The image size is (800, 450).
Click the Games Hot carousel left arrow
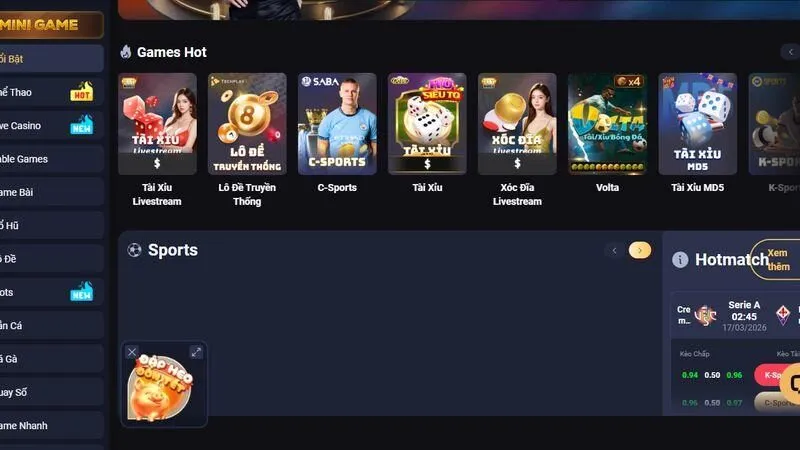[790, 52]
